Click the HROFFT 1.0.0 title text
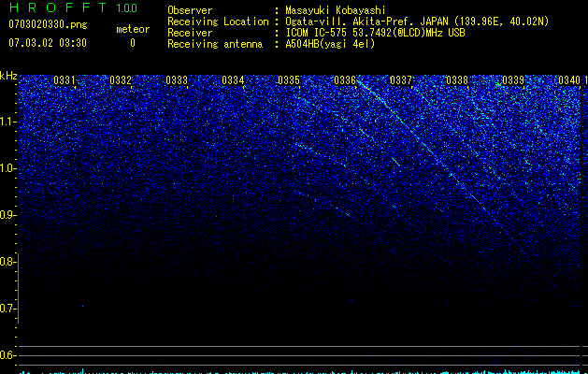This screenshot has height=374, width=588. click(73, 7)
